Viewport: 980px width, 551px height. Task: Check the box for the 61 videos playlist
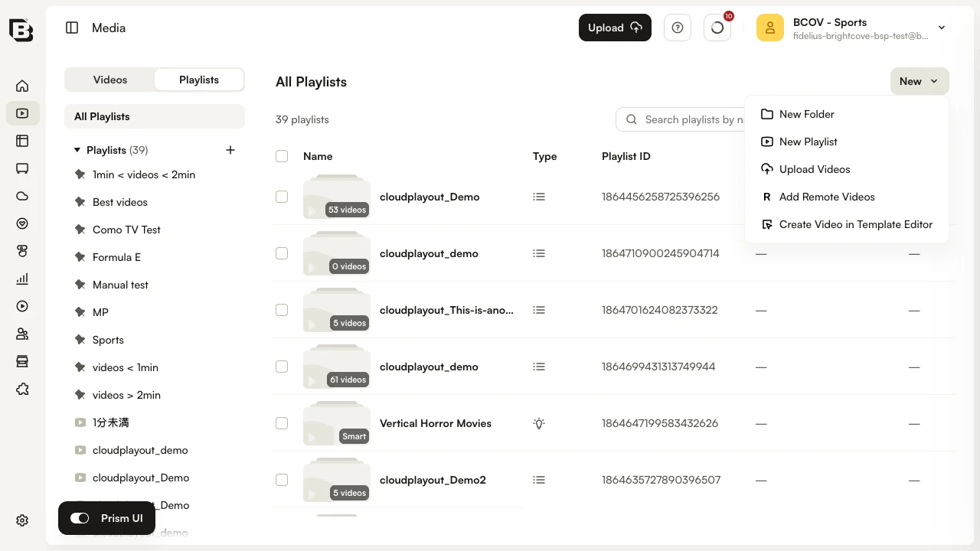click(282, 367)
